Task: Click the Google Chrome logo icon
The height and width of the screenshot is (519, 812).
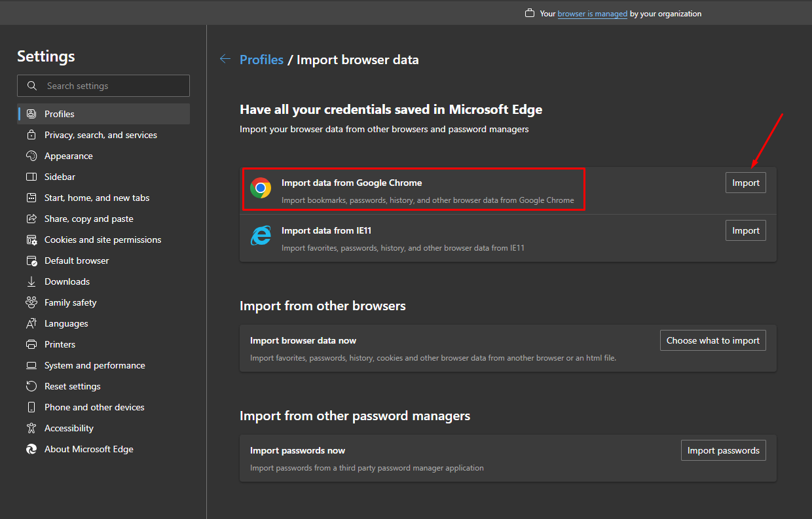Action: (261, 188)
